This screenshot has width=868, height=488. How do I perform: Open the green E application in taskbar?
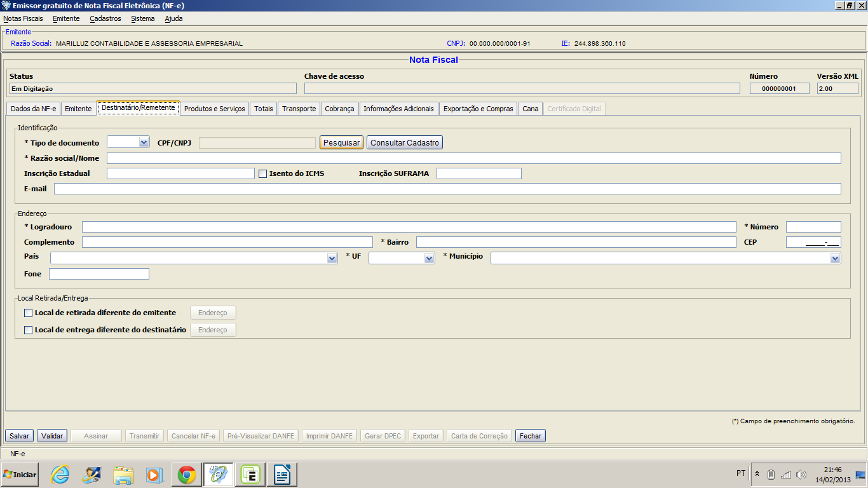[250, 475]
